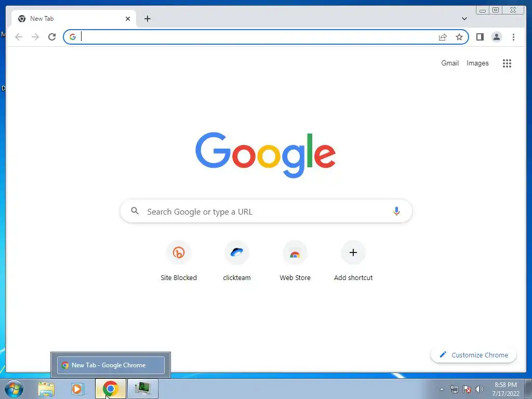Click the magnifier icon in the search box
This screenshot has width=532, height=399.
(135, 211)
